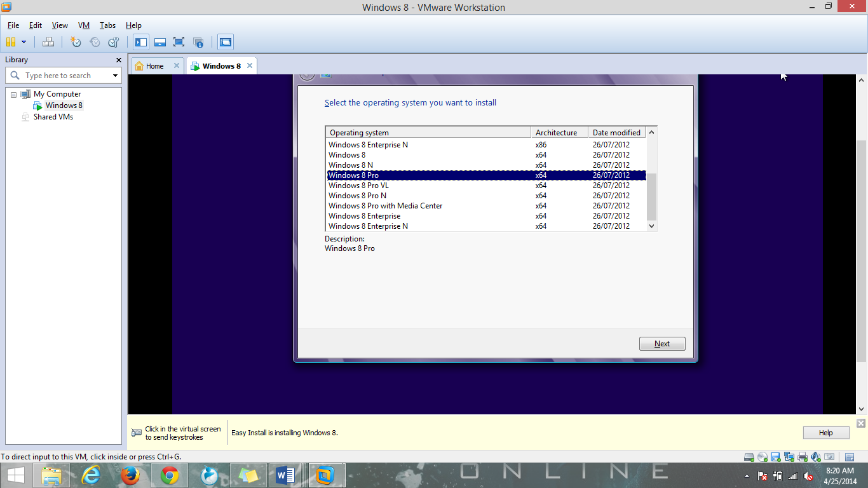This screenshot has height=488, width=868.
Task: Open the power options arrow beside pause
Action: (24, 42)
